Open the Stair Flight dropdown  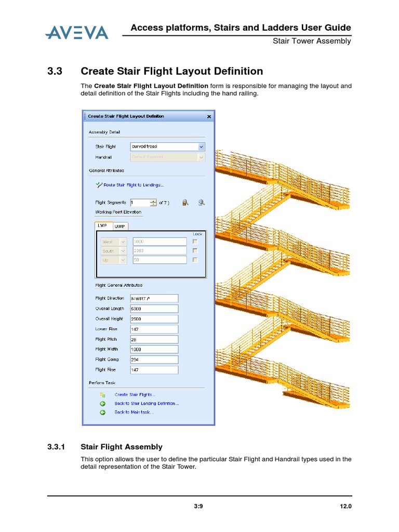pyautogui.click(x=201, y=147)
